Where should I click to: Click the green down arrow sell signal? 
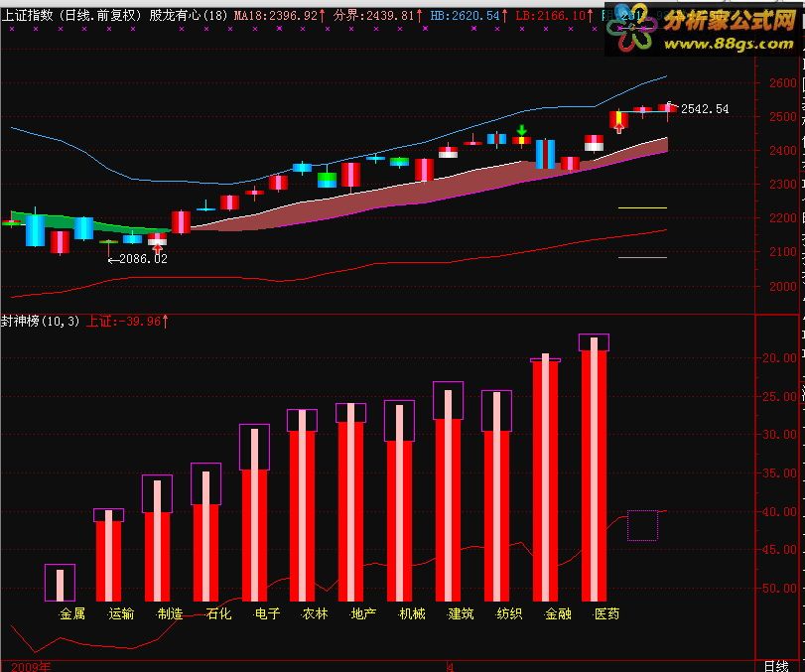(x=521, y=130)
